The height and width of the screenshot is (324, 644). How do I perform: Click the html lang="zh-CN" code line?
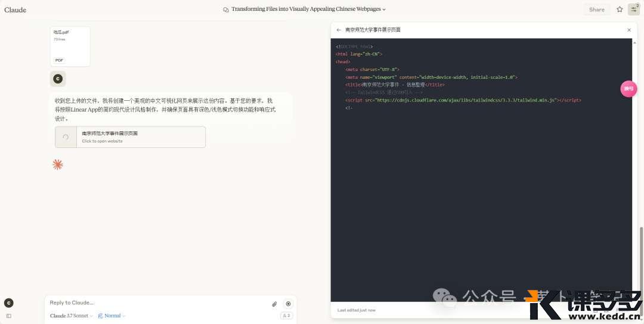click(x=359, y=54)
